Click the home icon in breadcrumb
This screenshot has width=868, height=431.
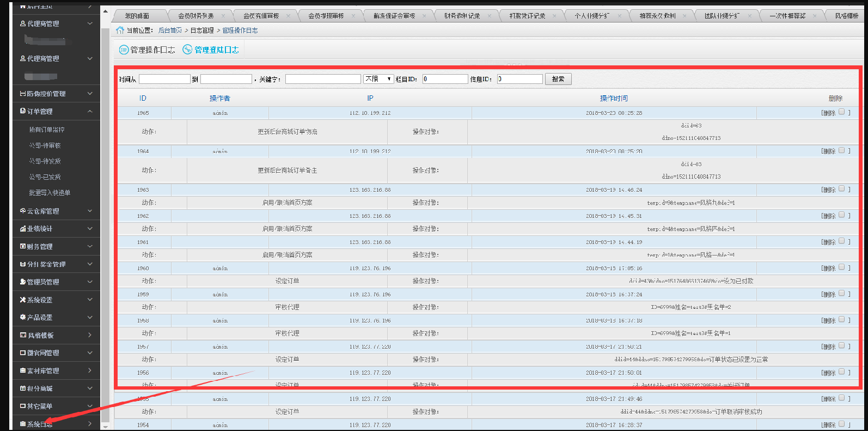click(120, 30)
